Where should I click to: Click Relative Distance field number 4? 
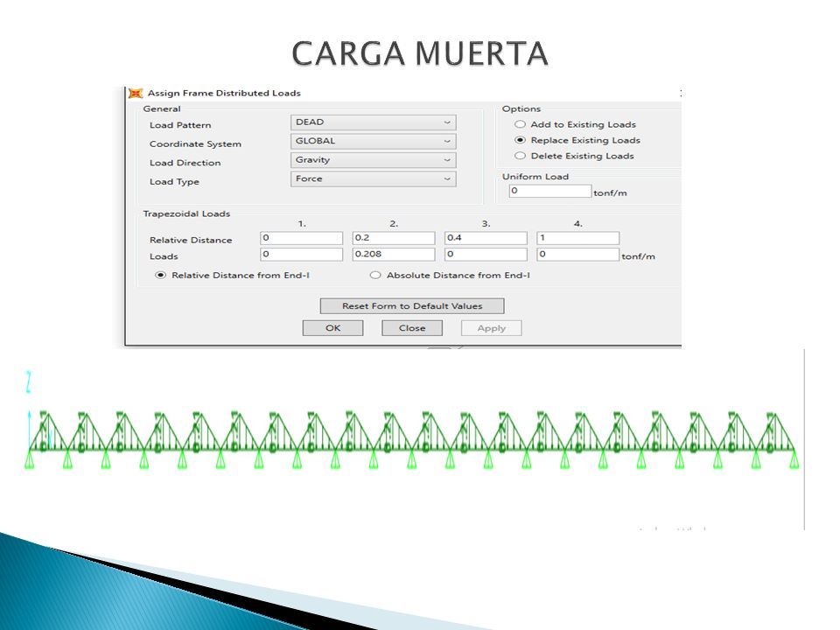tap(578, 238)
